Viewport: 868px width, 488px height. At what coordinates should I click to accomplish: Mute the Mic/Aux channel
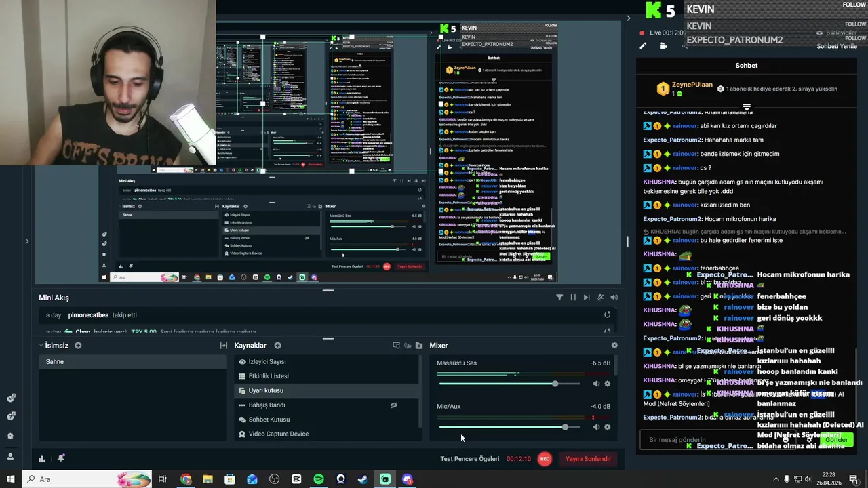(x=596, y=427)
